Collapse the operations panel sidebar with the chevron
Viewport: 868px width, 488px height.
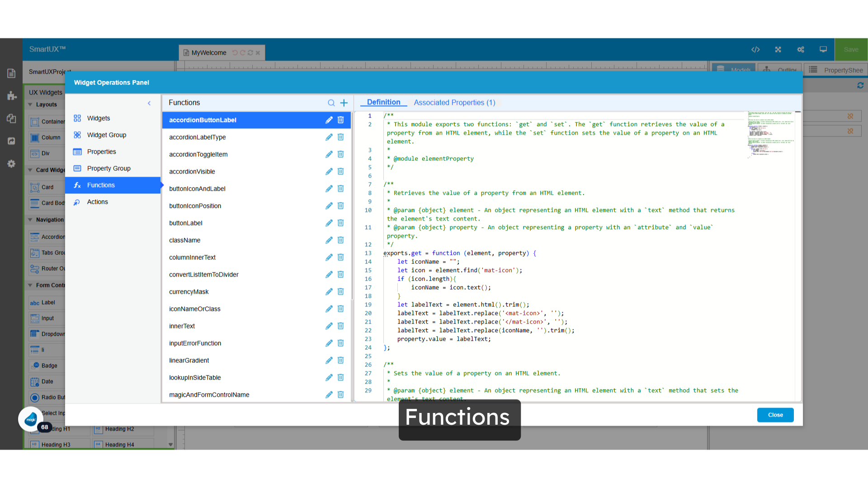[149, 103]
